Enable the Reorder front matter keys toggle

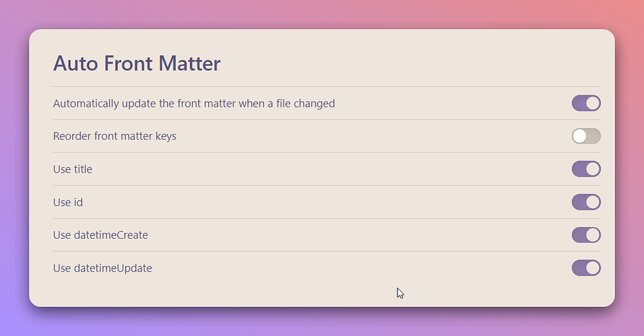coord(586,136)
